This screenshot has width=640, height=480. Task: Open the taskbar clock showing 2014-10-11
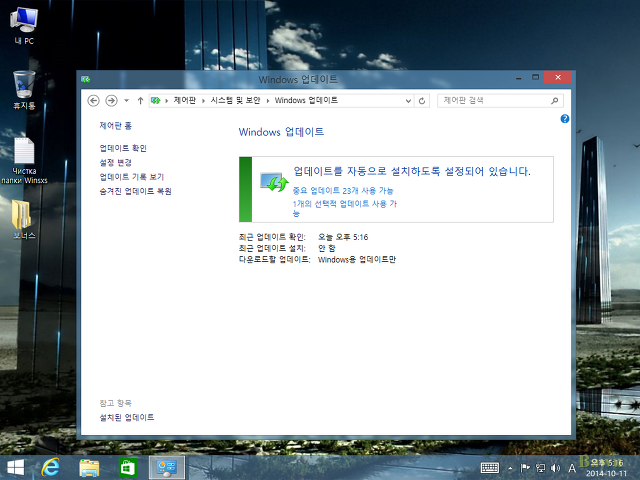(x=607, y=468)
